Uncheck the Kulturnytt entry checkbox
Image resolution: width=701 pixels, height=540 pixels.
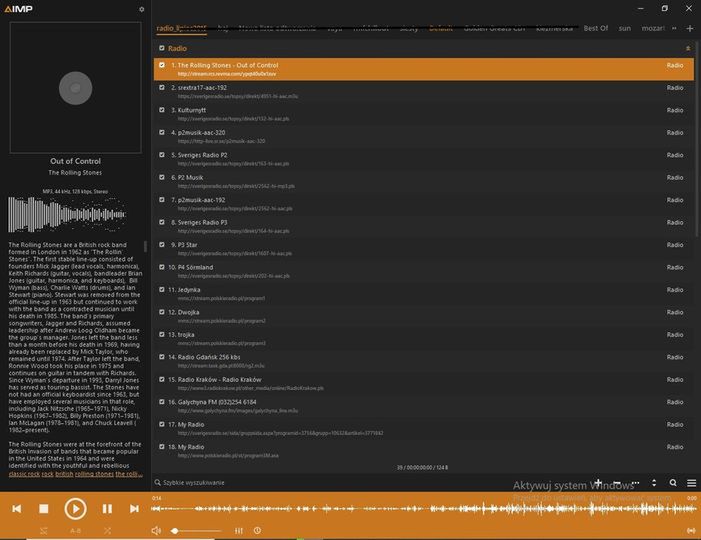[162, 110]
